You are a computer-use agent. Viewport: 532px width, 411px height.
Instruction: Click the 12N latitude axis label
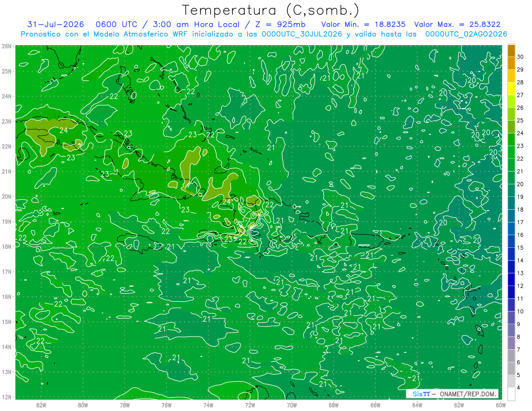click(6, 397)
